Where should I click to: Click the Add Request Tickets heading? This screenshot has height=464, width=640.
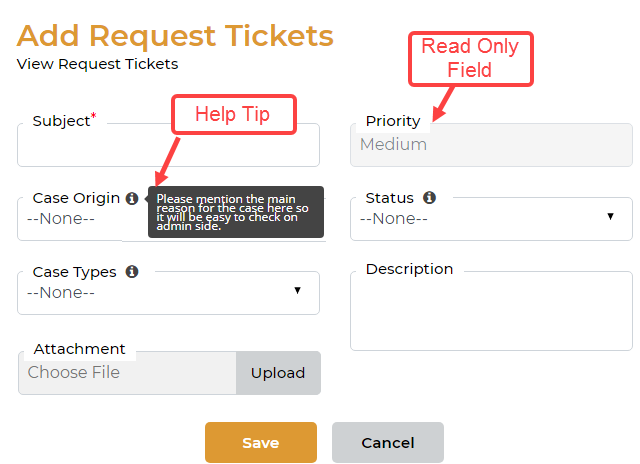(175, 35)
